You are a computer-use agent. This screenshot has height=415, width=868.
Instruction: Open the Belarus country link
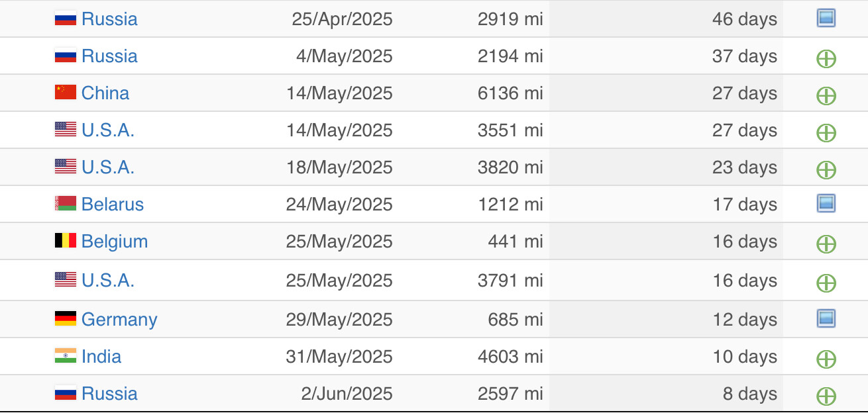[113, 204]
